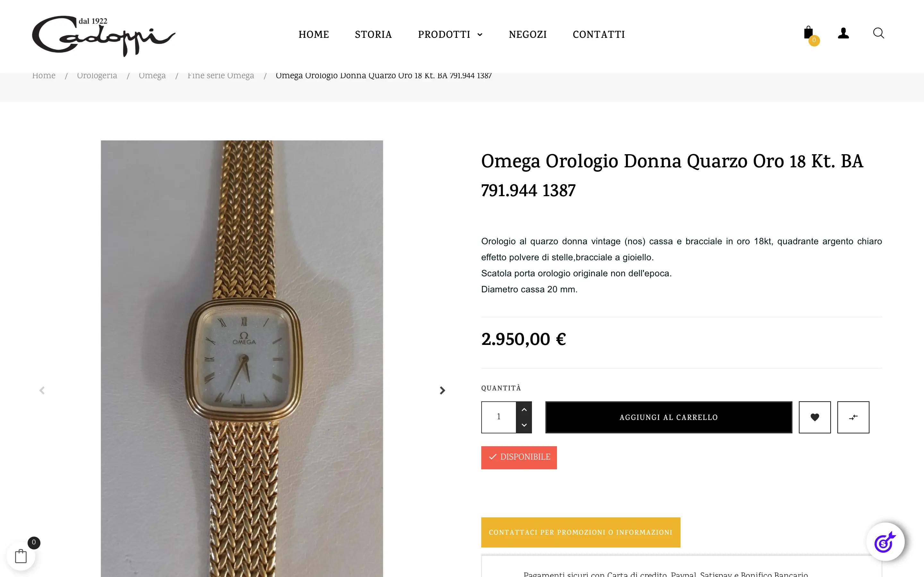Add watch to wishlist with heart icon
The width and height of the screenshot is (924, 577).
coord(814,417)
